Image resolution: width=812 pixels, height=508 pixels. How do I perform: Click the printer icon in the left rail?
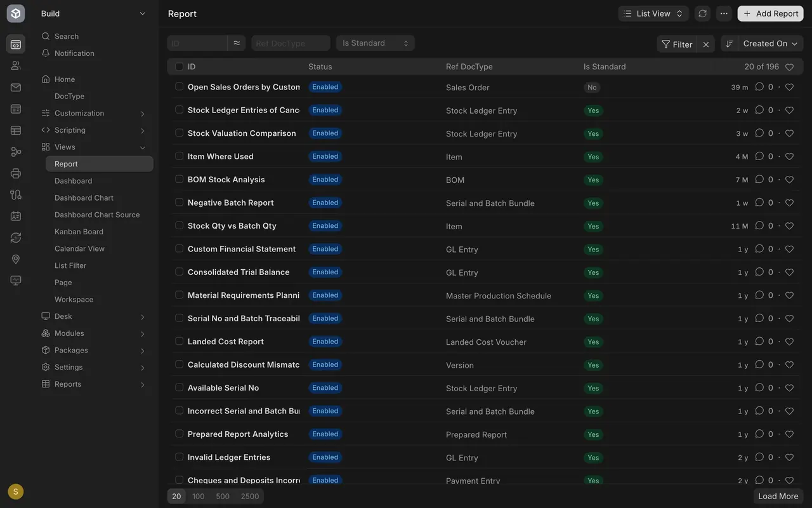point(16,173)
